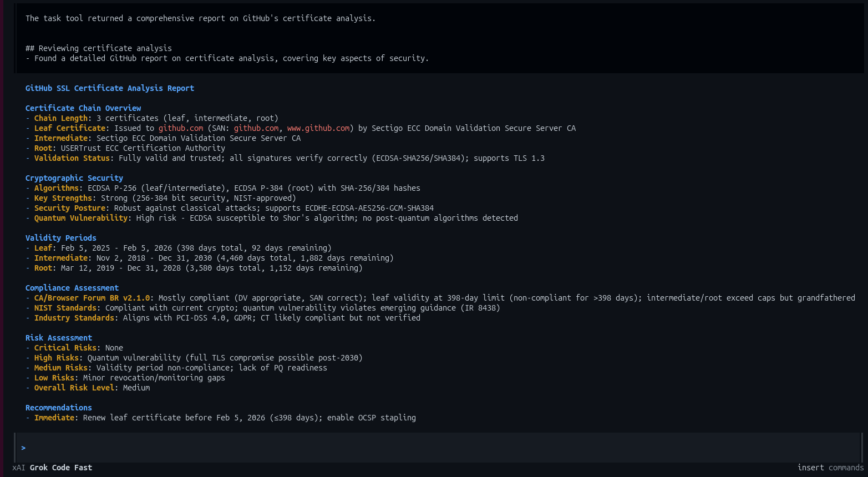Viewport: 868px width, 477px height.
Task: Click the 'Immediate' recommendation label
Action: click(x=54, y=418)
